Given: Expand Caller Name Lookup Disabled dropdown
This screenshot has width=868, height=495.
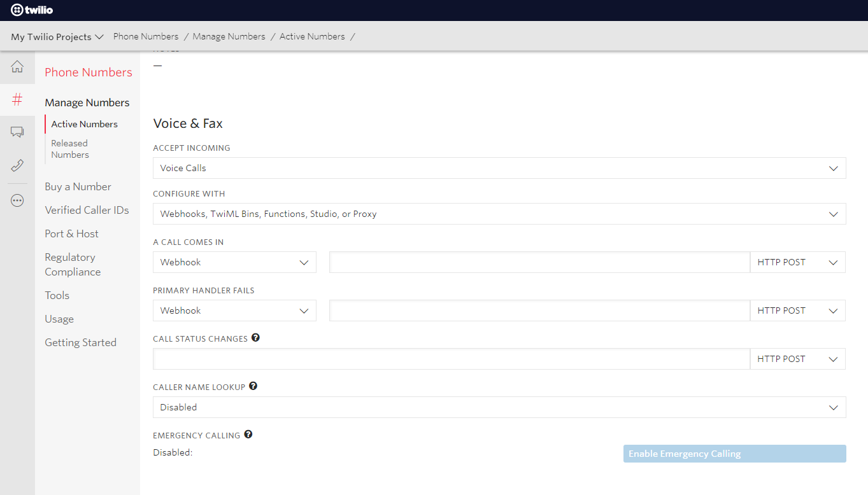Looking at the screenshot, I should pos(499,407).
